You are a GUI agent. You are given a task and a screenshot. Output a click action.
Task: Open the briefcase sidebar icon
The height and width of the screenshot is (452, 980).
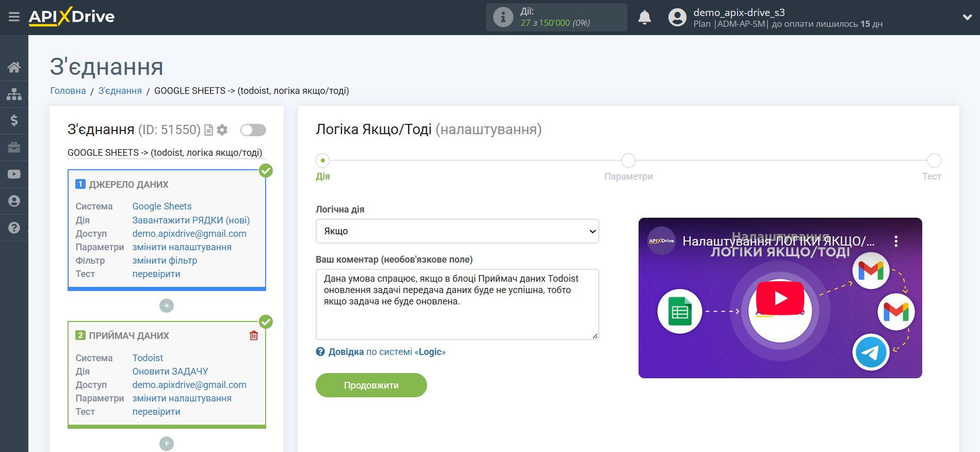click(14, 148)
